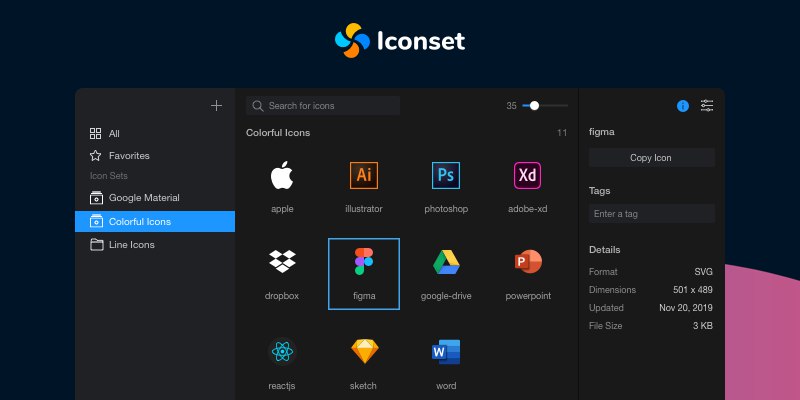The image size is (800, 400).
Task: Open the blue info panel icon
Action: pos(683,106)
